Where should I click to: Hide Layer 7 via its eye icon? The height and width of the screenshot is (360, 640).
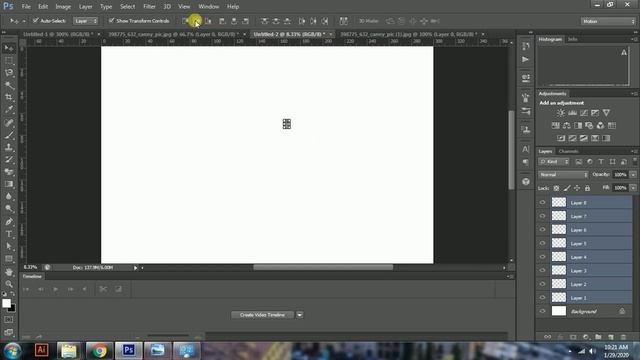tap(542, 216)
